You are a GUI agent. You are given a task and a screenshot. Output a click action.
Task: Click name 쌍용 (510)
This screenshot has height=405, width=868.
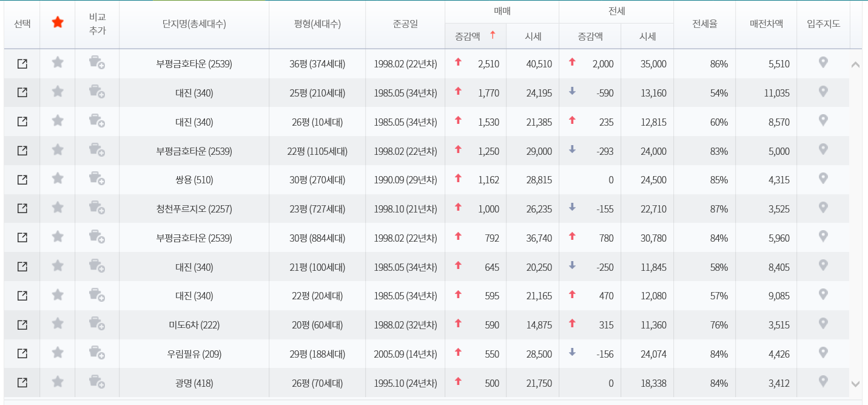point(194,180)
